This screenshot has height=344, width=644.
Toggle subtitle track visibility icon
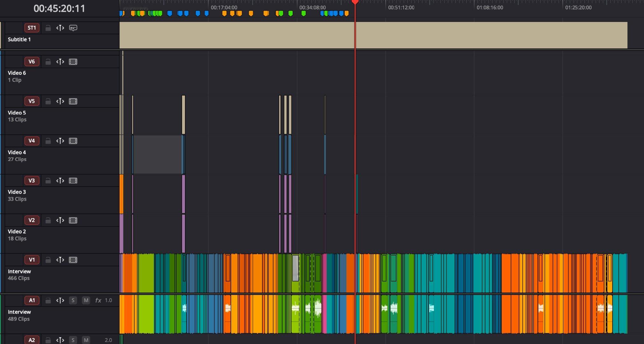click(73, 28)
